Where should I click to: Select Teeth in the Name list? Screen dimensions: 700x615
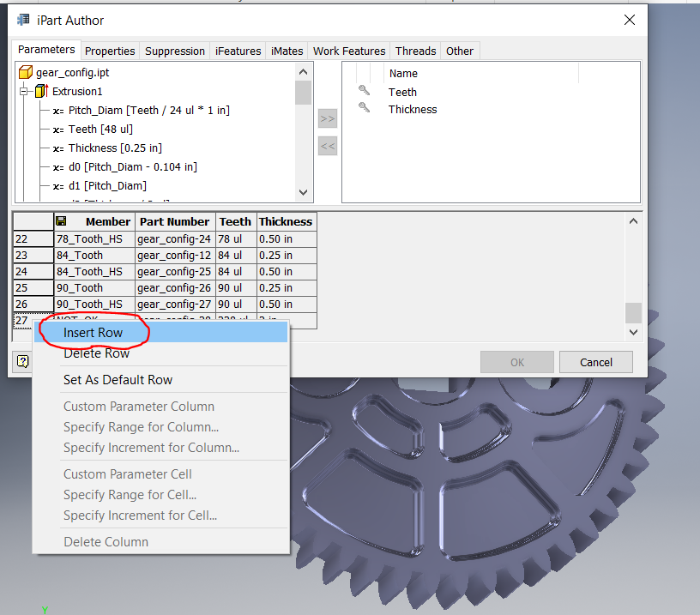402,92
